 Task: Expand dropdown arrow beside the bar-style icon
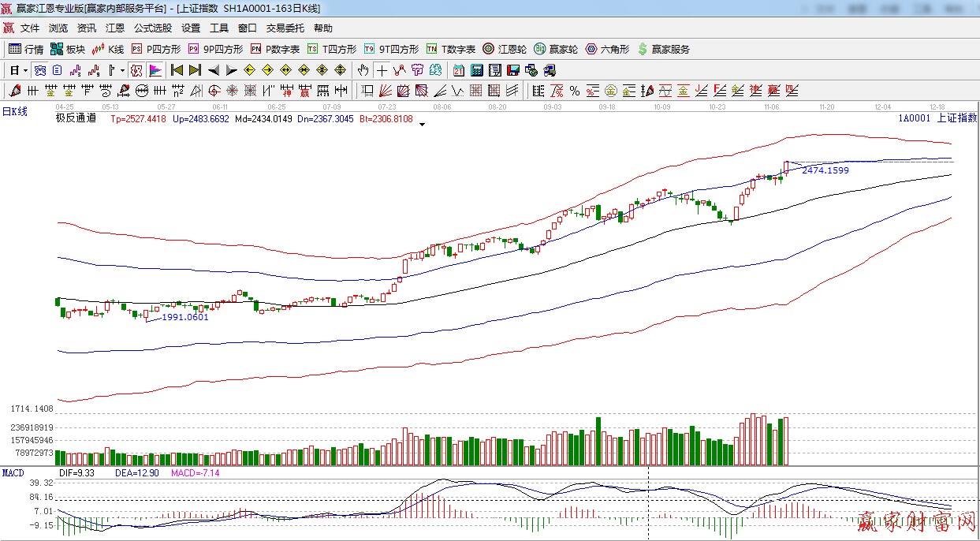click(122, 70)
